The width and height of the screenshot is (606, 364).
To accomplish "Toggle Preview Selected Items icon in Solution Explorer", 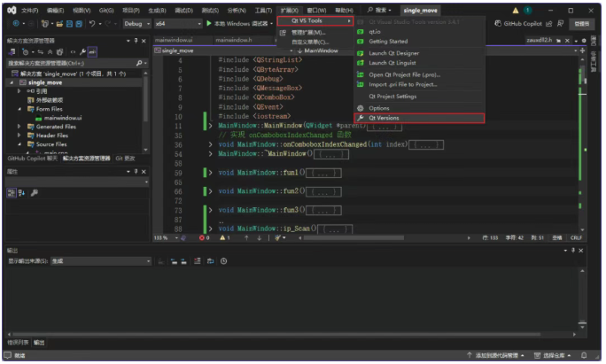I will [x=92, y=51].
